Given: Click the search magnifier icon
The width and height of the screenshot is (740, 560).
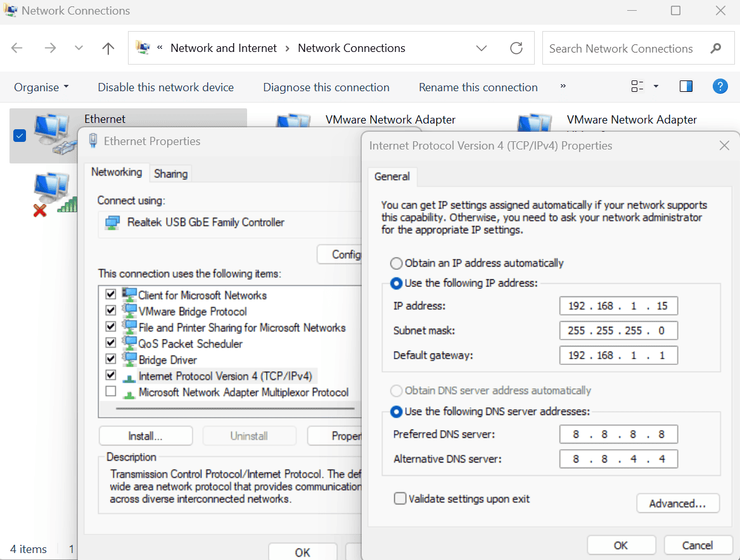Looking at the screenshot, I should pyautogui.click(x=716, y=48).
